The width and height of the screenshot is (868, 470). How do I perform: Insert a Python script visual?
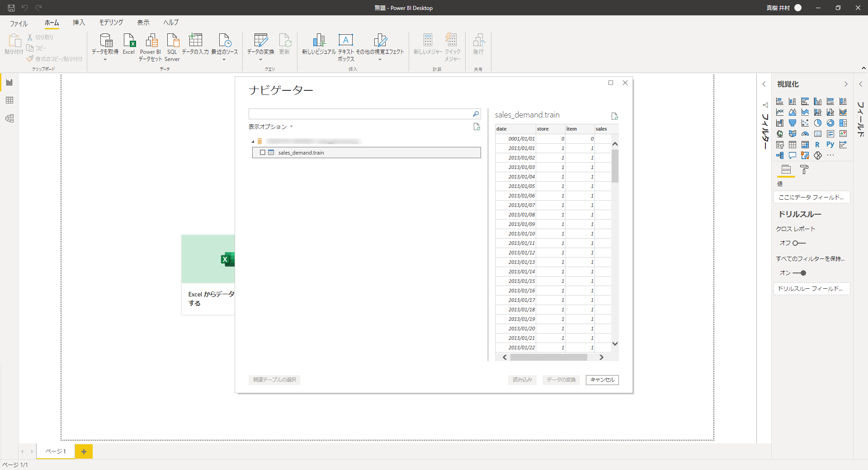pyautogui.click(x=830, y=145)
